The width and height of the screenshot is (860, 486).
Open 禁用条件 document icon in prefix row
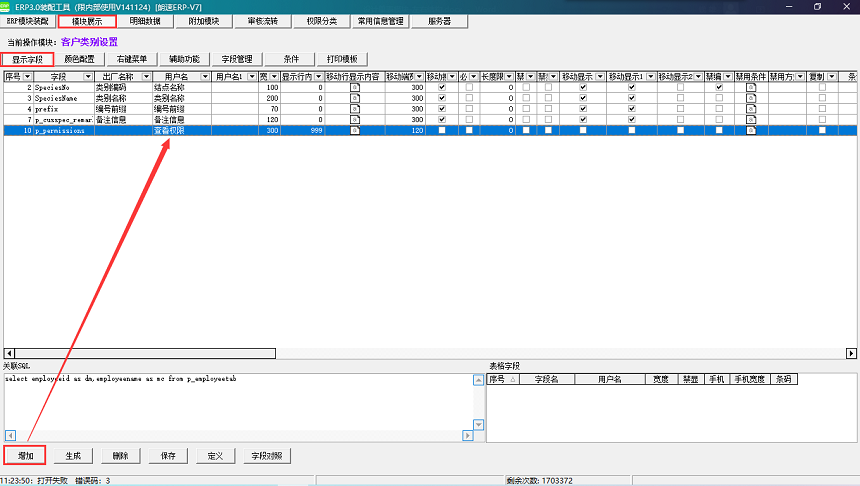click(751, 109)
